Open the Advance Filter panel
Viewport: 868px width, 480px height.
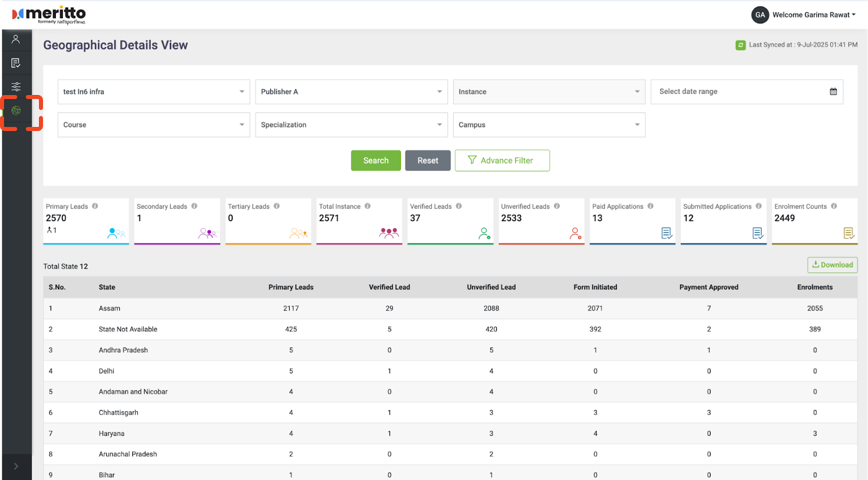click(x=502, y=161)
